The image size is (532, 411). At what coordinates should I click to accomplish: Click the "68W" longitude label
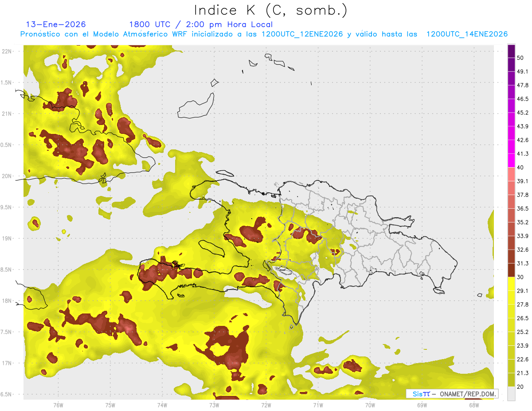[474, 405]
